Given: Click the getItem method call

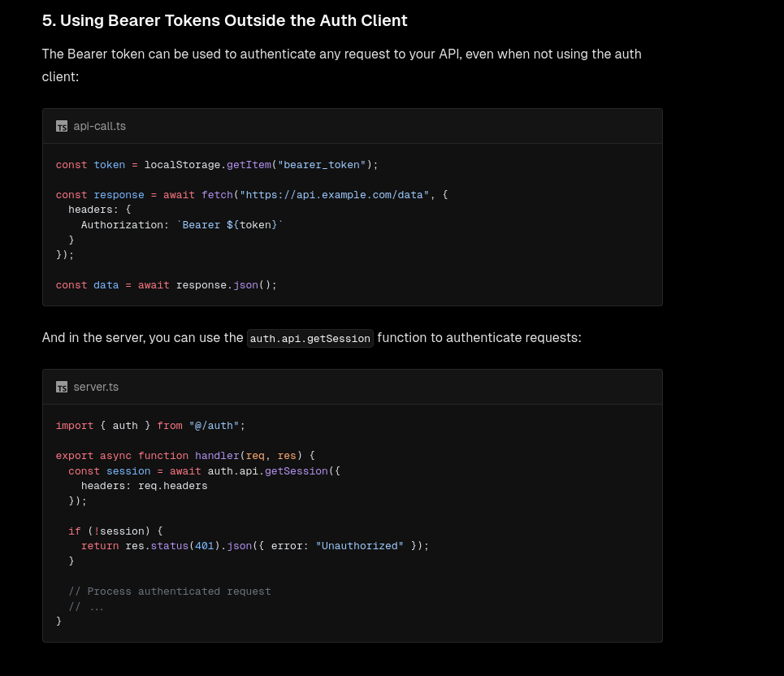Looking at the screenshot, I should pos(249,165).
